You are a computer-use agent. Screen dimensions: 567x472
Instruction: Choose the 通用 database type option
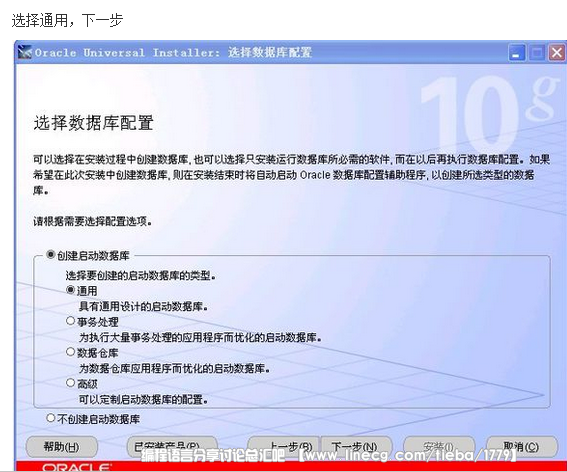point(71,290)
